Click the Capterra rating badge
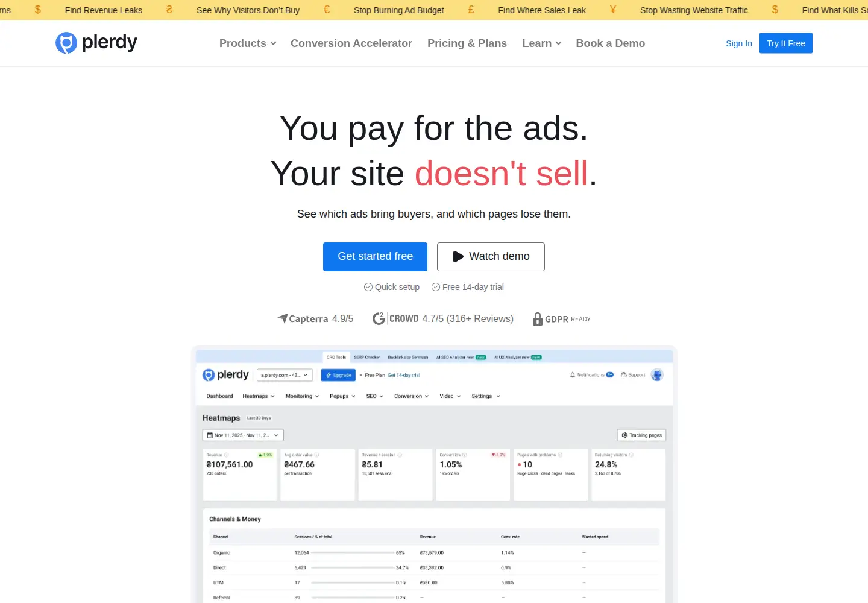This screenshot has width=868, height=603. click(315, 318)
